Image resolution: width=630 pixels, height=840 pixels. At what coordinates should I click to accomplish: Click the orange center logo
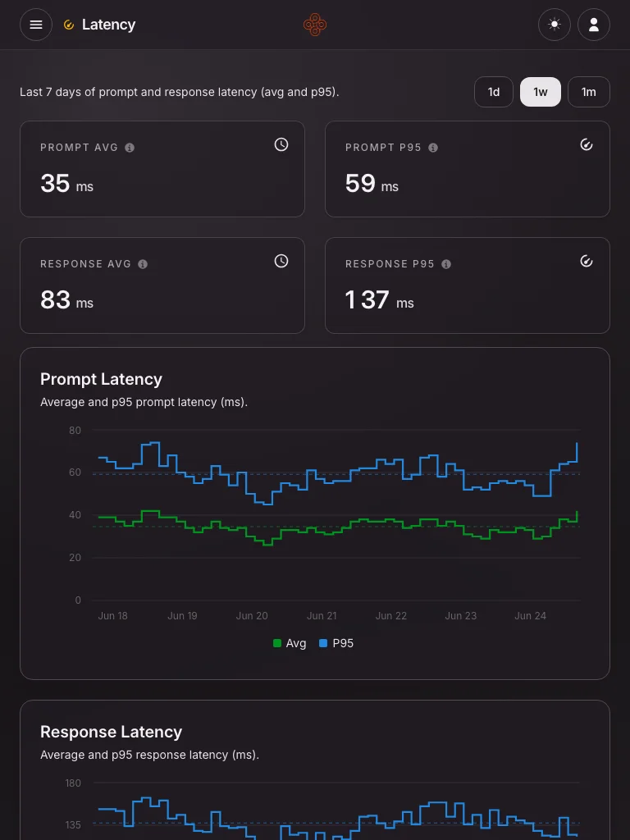pyautogui.click(x=315, y=25)
